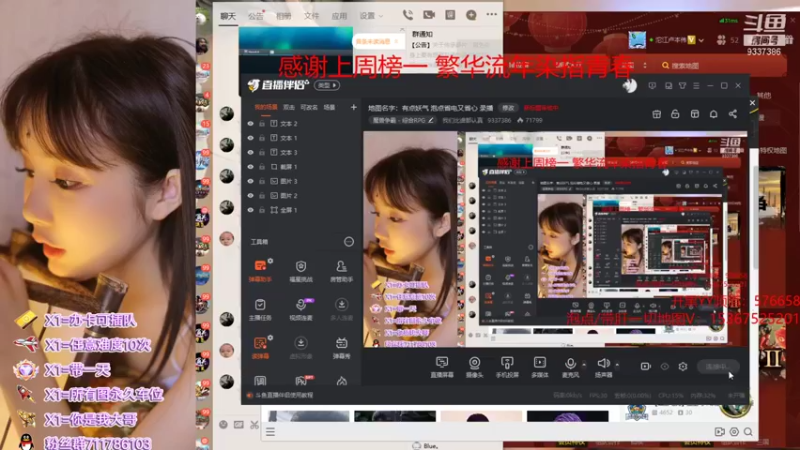
Task: Open the 视频连麦 microphone tool
Action: coord(301,309)
